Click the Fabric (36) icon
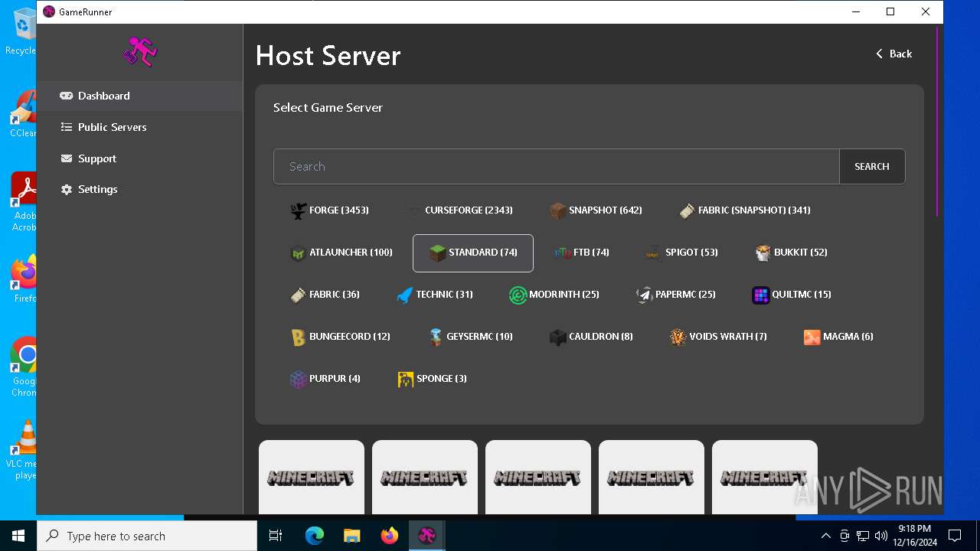980x551 pixels. (x=299, y=295)
